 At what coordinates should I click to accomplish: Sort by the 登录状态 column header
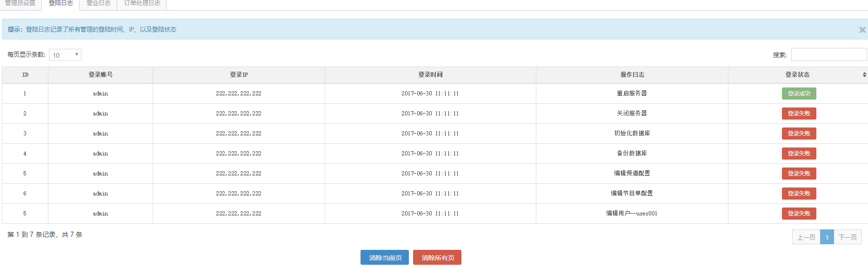point(798,75)
